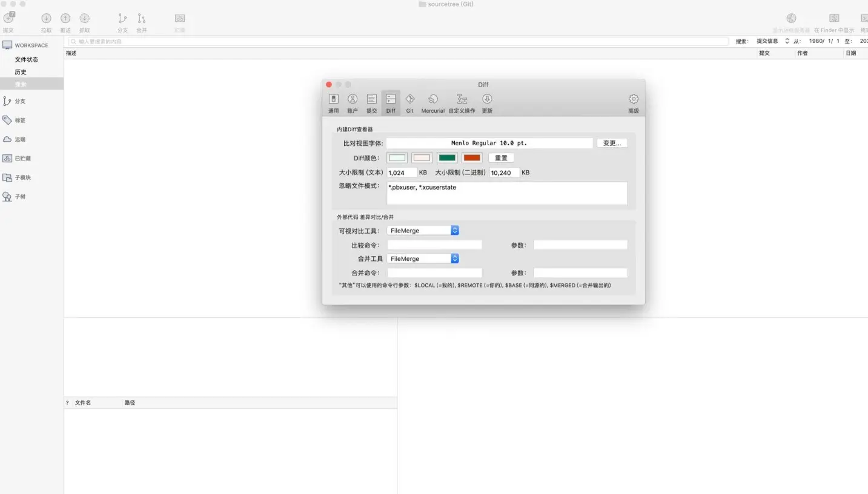Open the 提交信息 search type dropdown
Screen dimensions: 868x494
tap(773, 41)
